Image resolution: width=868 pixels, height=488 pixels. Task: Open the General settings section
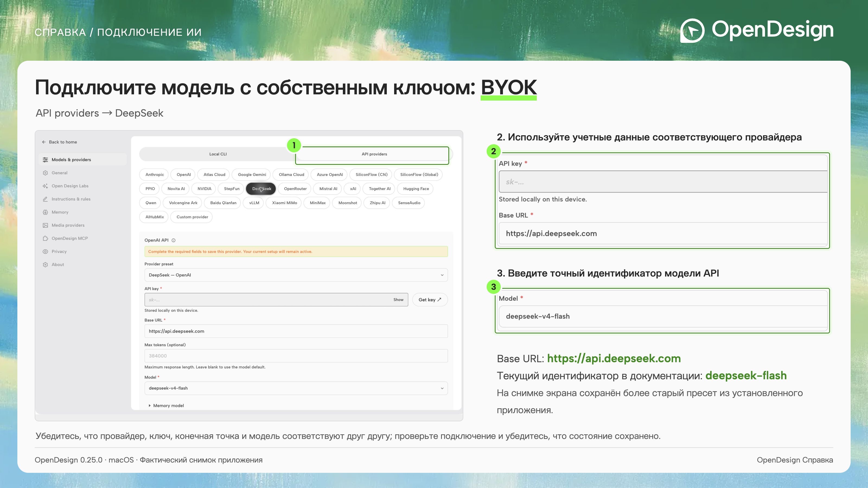point(82,173)
